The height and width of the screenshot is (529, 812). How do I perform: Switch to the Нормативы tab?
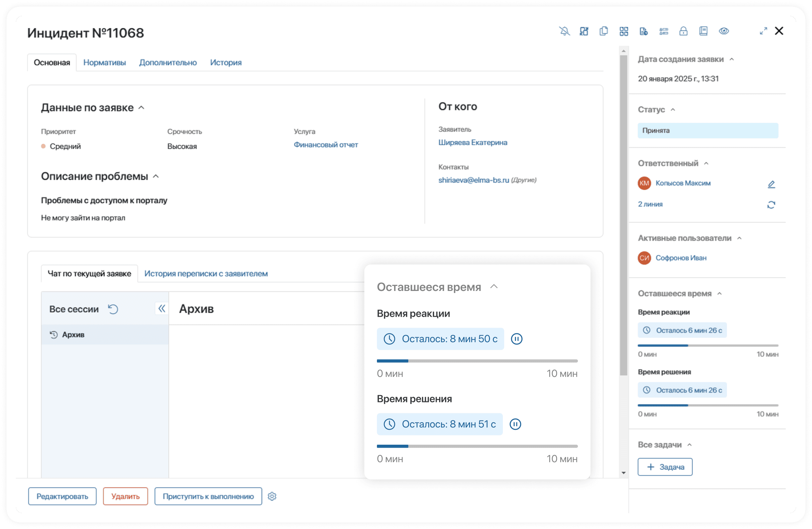(x=104, y=63)
